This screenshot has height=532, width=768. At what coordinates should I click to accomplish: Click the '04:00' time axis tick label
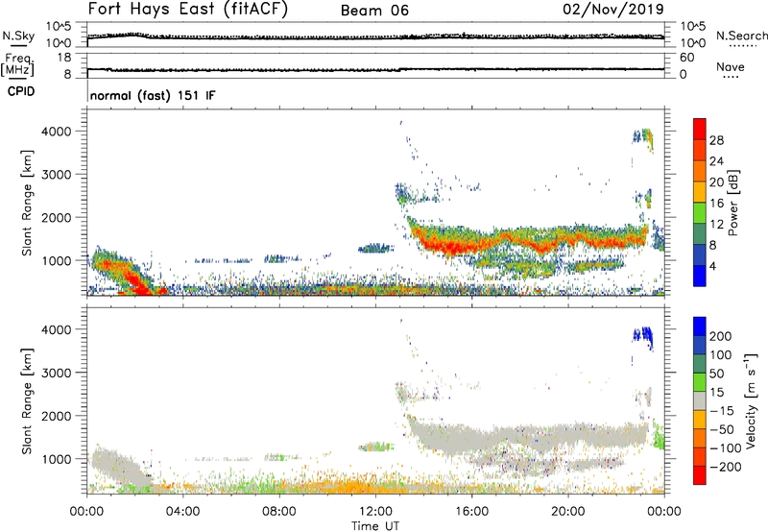tap(183, 512)
